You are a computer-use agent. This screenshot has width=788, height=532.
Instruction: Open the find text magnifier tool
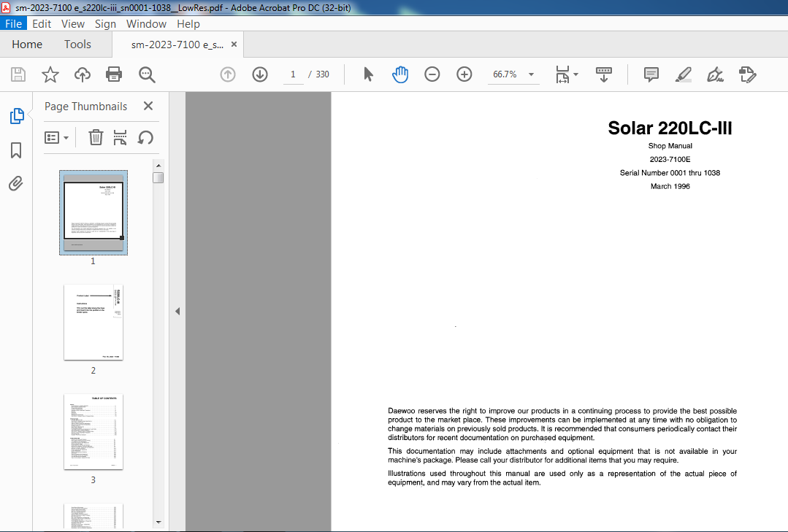click(x=147, y=74)
